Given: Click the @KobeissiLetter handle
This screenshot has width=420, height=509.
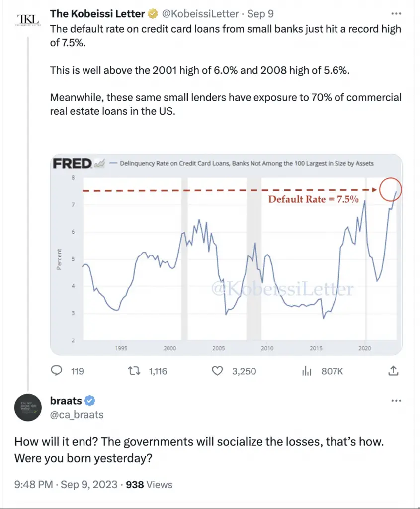Looking at the screenshot, I should coord(200,14).
